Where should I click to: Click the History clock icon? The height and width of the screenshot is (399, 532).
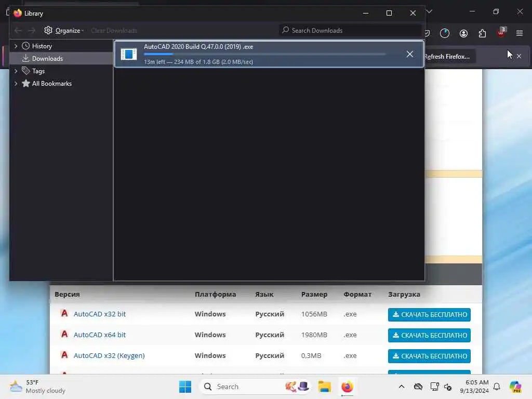click(26, 46)
